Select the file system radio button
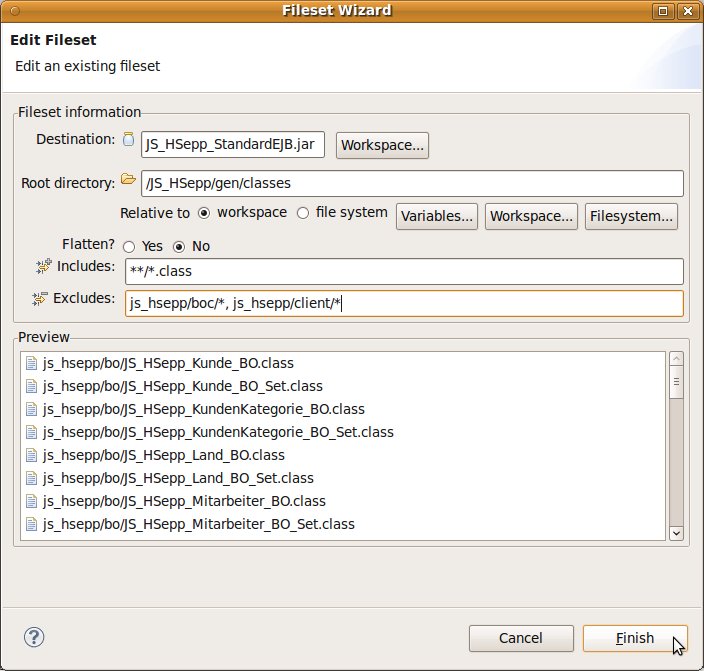704x671 pixels. [303, 213]
